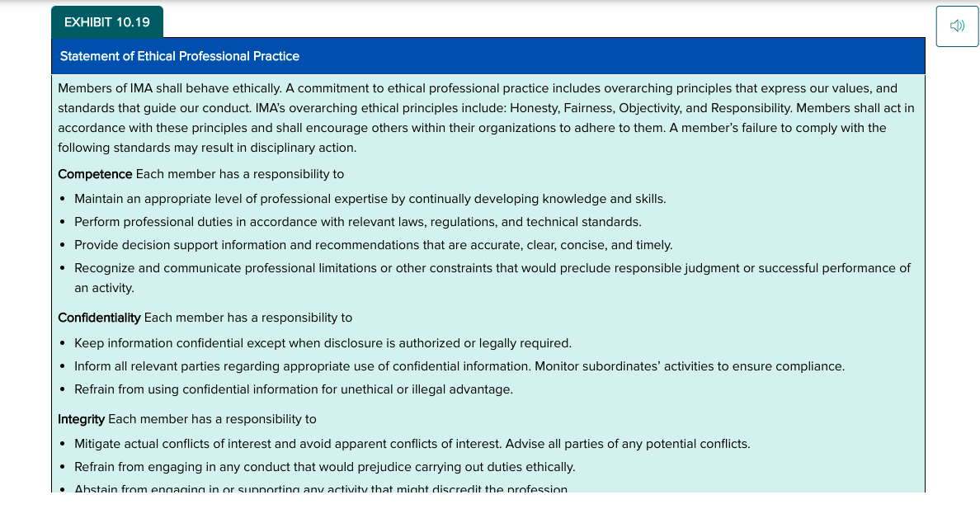Click the bullet about maintaining professional expertise
Viewport: 980px width, 509px height.
370,199
